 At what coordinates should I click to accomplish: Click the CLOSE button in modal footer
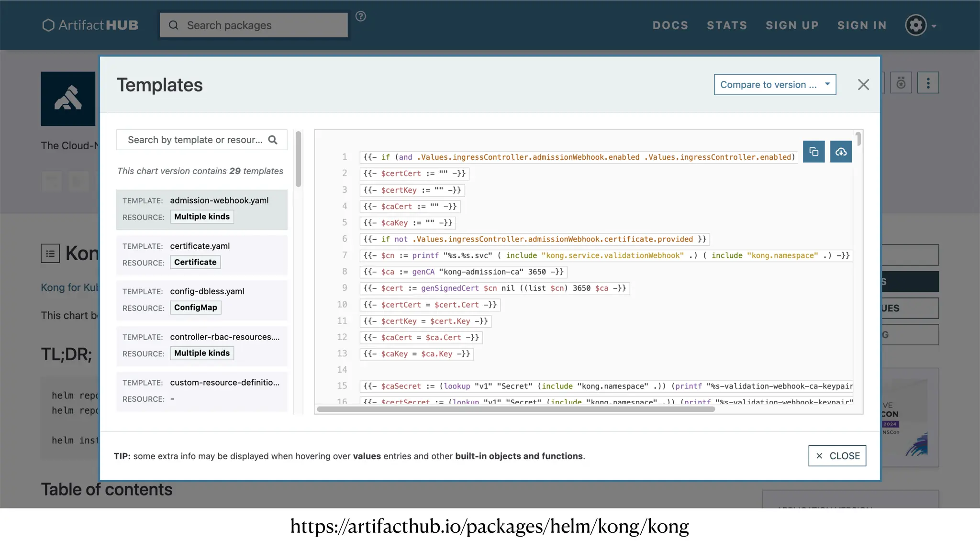(837, 456)
